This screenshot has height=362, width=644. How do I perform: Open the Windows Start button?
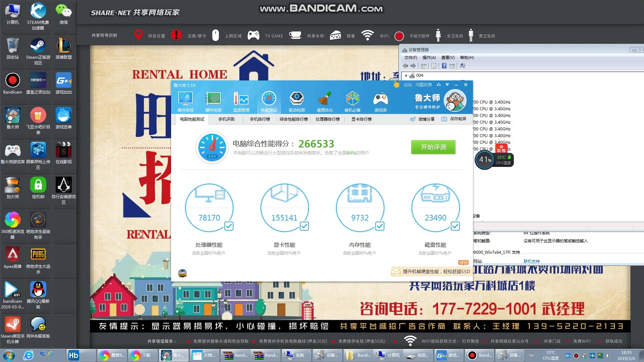click(x=9, y=355)
